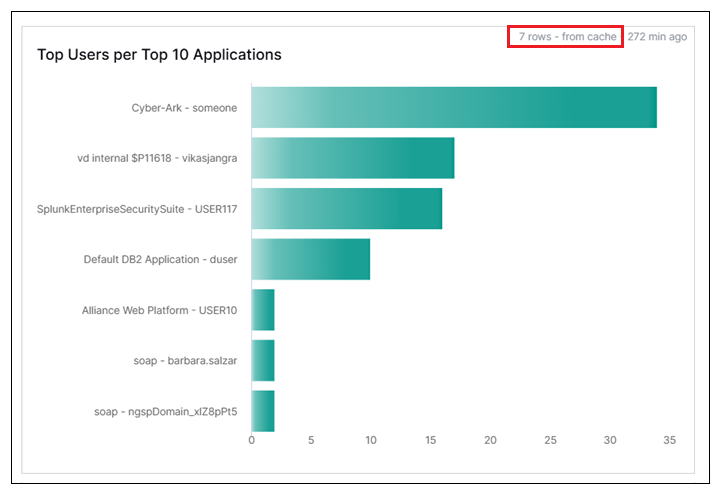Viewport: 724px width, 496px height.
Task: Click the 'Alliance Web Platform - USER10' label
Action: [159, 310]
